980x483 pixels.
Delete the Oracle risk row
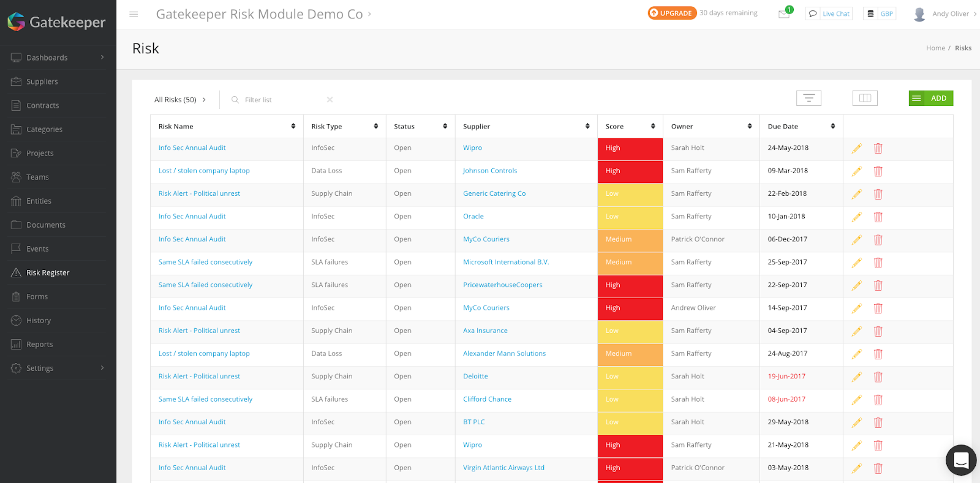[x=878, y=217]
